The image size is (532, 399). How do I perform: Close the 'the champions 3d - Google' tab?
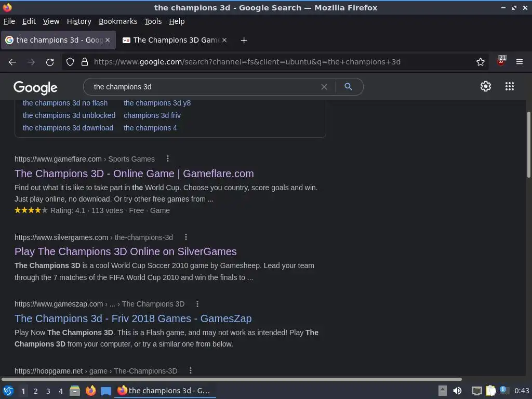(x=108, y=40)
